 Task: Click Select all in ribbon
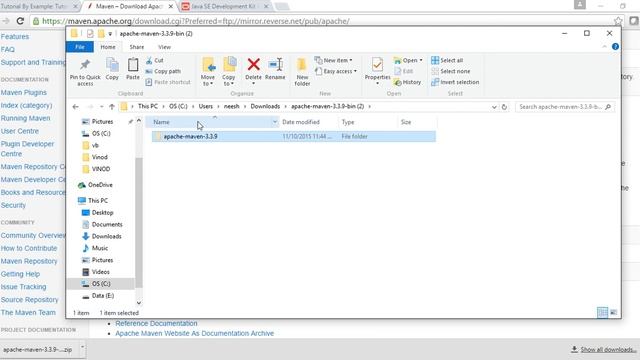coord(447,60)
